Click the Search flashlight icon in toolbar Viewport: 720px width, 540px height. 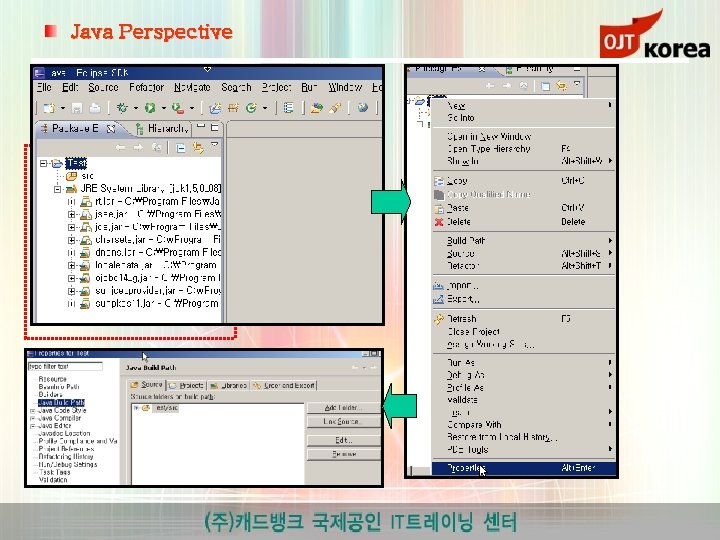(x=335, y=108)
